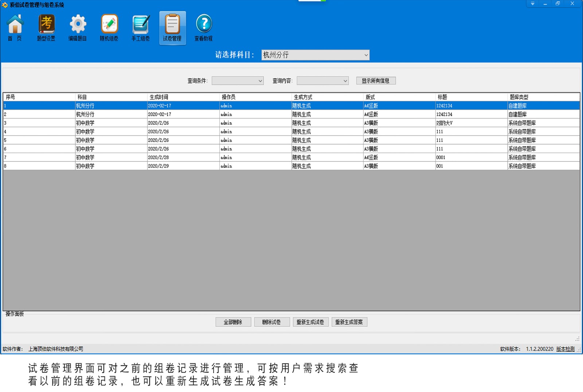Click the title bar dropdown arrow icon
The image size is (583, 392).
click(x=532, y=4)
